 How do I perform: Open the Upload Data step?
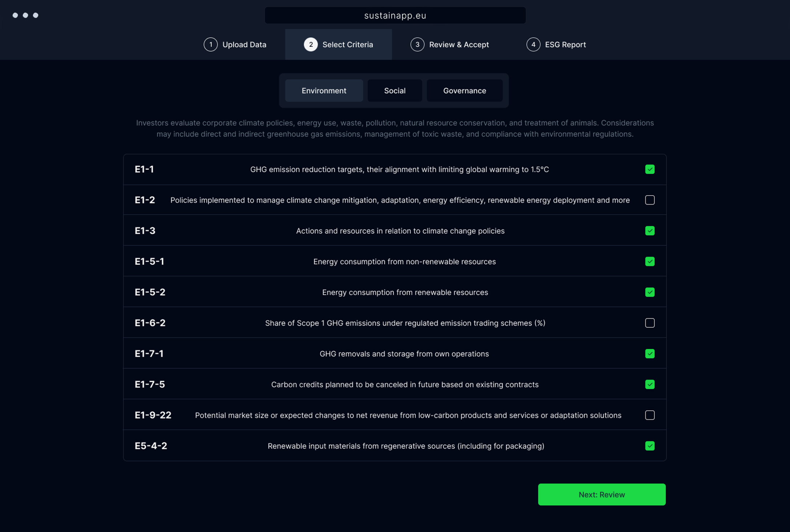[x=244, y=44]
